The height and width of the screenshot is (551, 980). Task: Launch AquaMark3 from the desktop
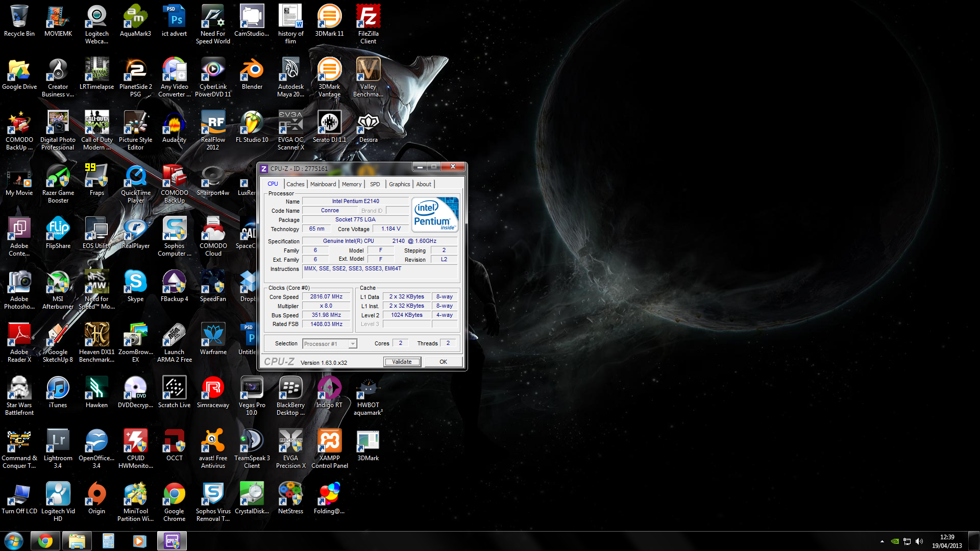(x=135, y=20)
